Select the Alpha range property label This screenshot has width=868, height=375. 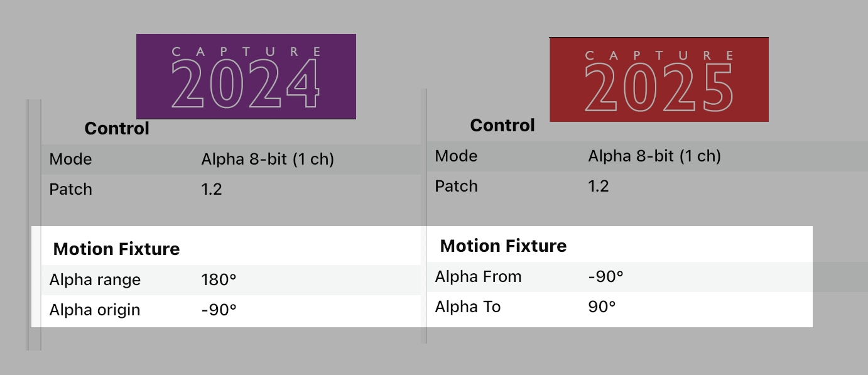pyautogui.click(x=95, y=280)
